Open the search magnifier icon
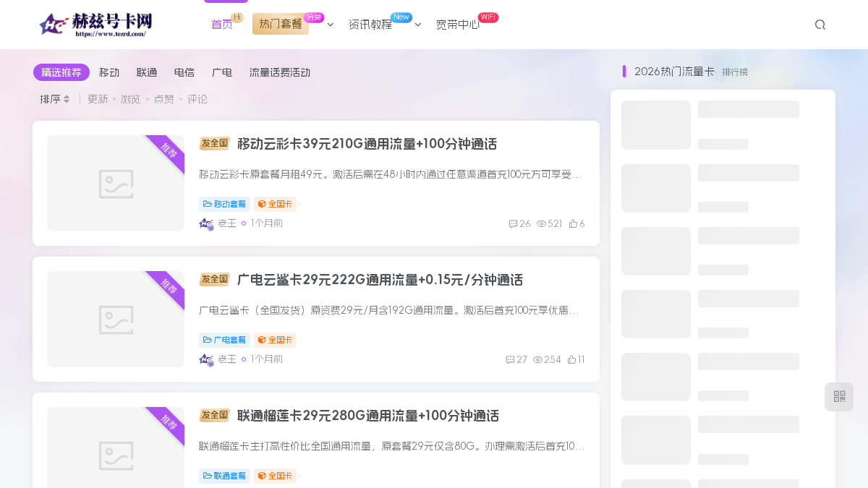Viewport: 868px width, 488px height. [x=820, y=25]
